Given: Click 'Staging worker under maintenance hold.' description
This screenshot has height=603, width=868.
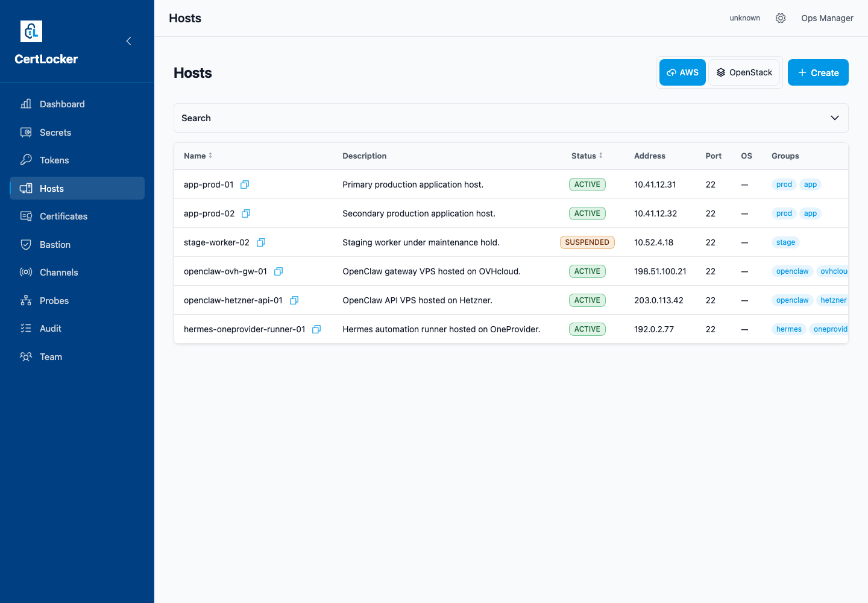Looking at the screenshot, I should (x=421, y=242).
